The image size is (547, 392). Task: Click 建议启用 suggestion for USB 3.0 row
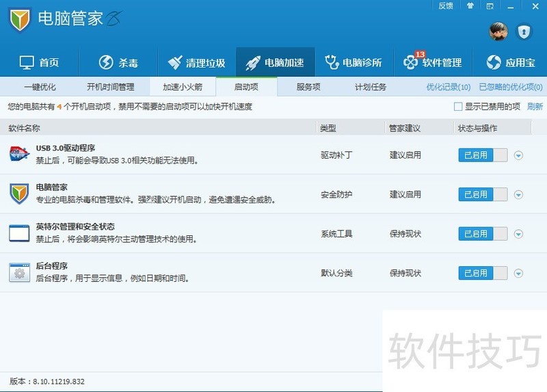pyautogui.click(x=405, y=155)
